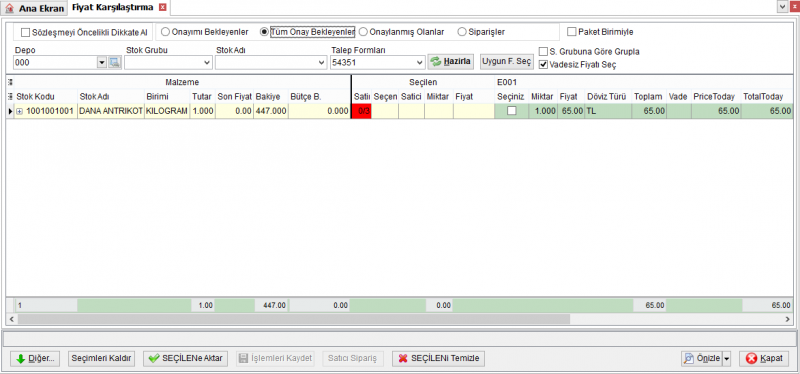The height and width of the screenshot is (374, 800).
Task: Click the Hazırla refresh button
Action: [x=451, y=61]
